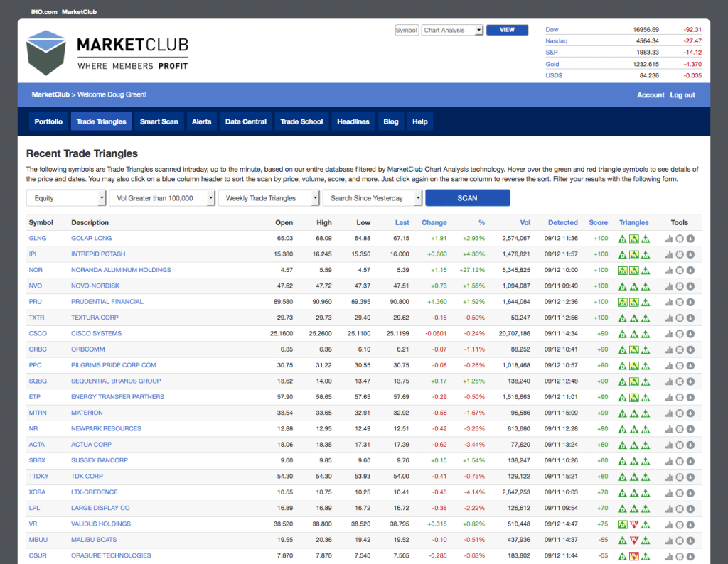Open the chart tool icon for NOR
The height and width of the screenshot is (564, 728).
click(668, 270)
